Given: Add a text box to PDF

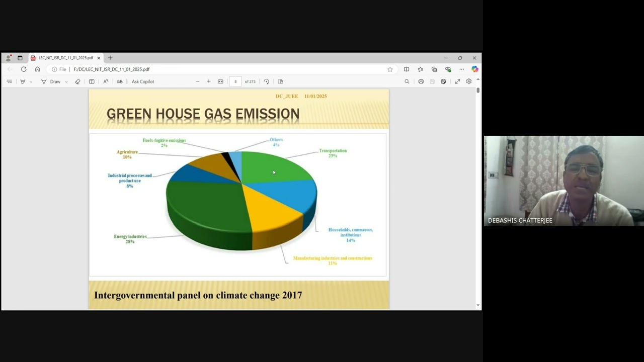Looking at the screenshot, I should point(92,81).
